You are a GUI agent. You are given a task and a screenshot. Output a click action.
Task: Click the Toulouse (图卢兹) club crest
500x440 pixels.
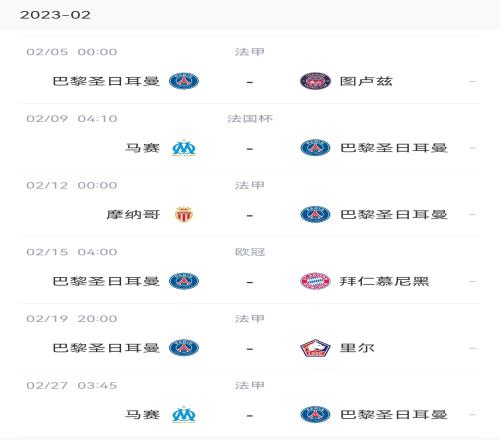pos(315,81)
